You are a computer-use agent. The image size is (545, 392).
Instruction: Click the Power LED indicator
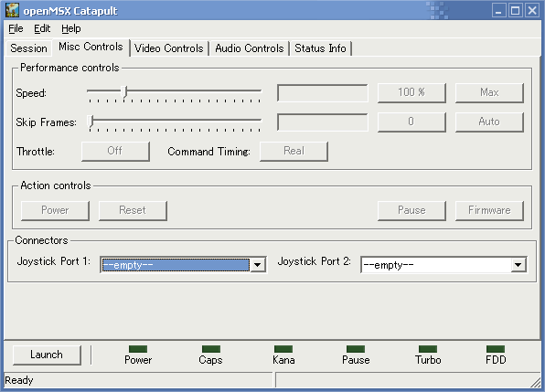[138, 349]
